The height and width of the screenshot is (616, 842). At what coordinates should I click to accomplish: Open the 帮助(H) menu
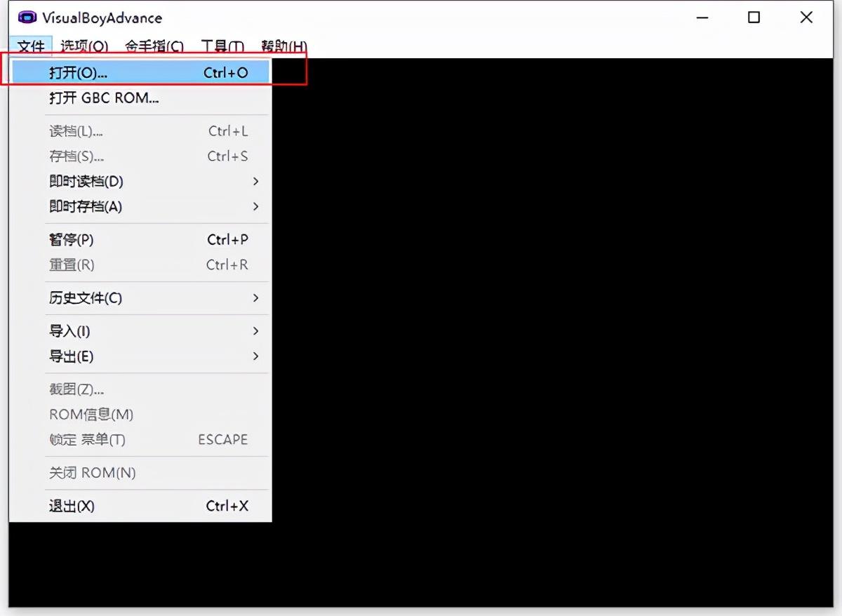click(x=283, y=46)
